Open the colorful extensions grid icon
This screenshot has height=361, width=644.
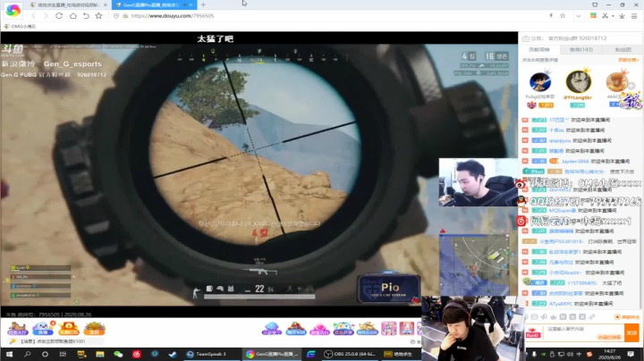pos(593,15)
